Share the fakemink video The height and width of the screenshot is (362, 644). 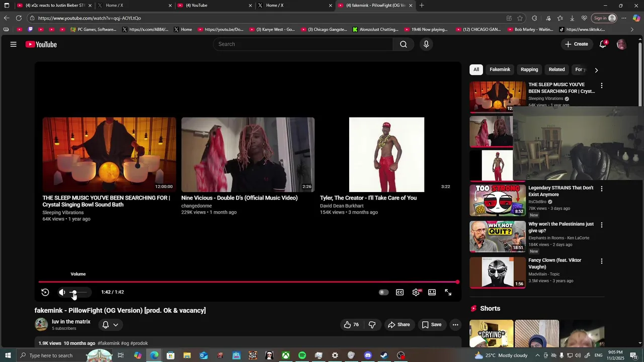[399, 325]
